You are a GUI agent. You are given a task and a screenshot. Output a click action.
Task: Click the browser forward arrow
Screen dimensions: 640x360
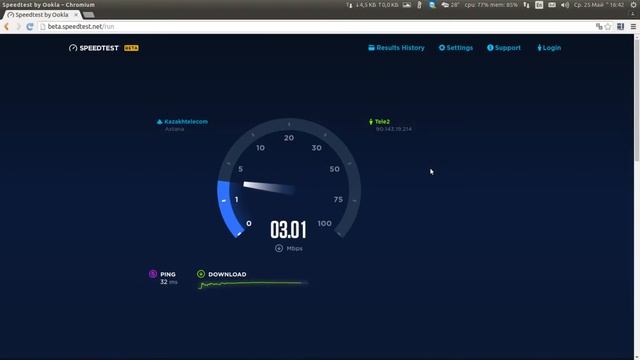pyautogui.click(x=18, y=27)
